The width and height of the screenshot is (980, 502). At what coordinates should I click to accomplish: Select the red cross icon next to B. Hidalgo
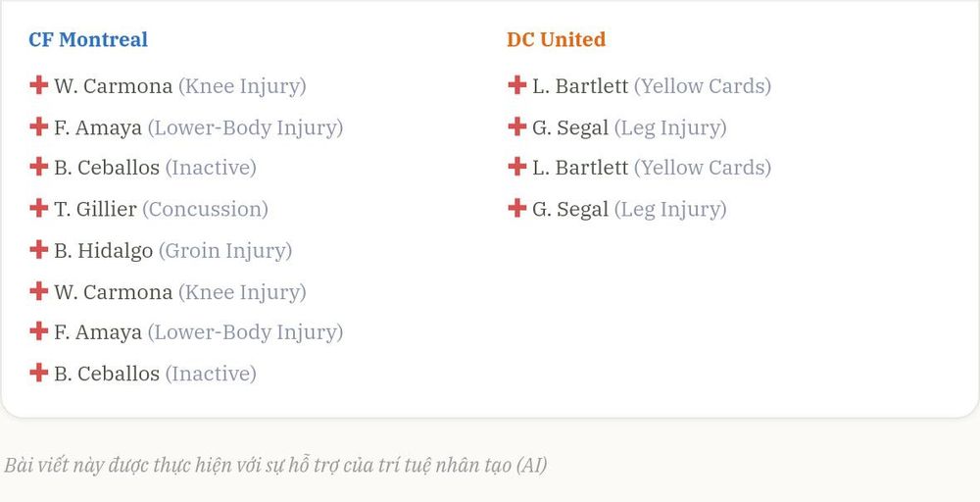pos(39,249)
